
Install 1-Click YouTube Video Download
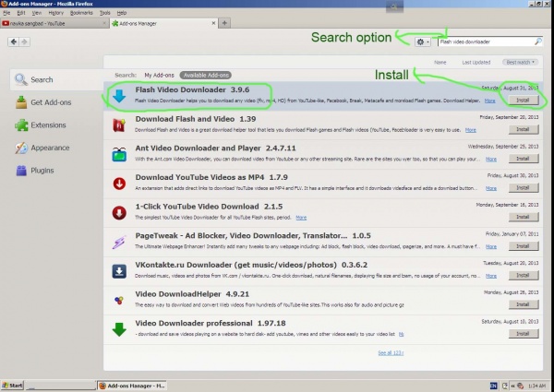coord(524,217)
